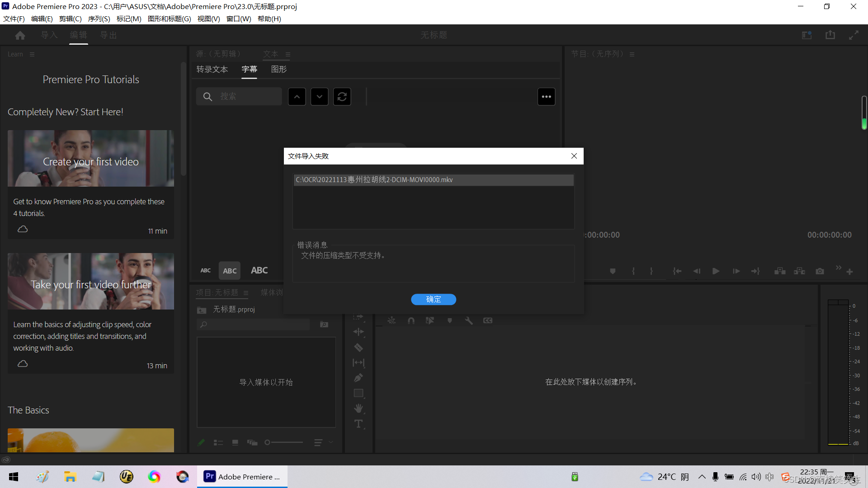
Task: Switch to the 导入 workspace tab
Action: click(x=49, y=35)
